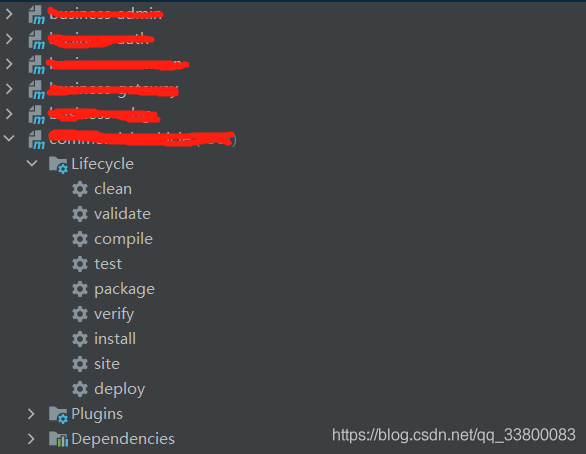Collapse the expanded Maven module chevron
The height and width of the screenshot is (454, 586).
[x=9, y=138]
